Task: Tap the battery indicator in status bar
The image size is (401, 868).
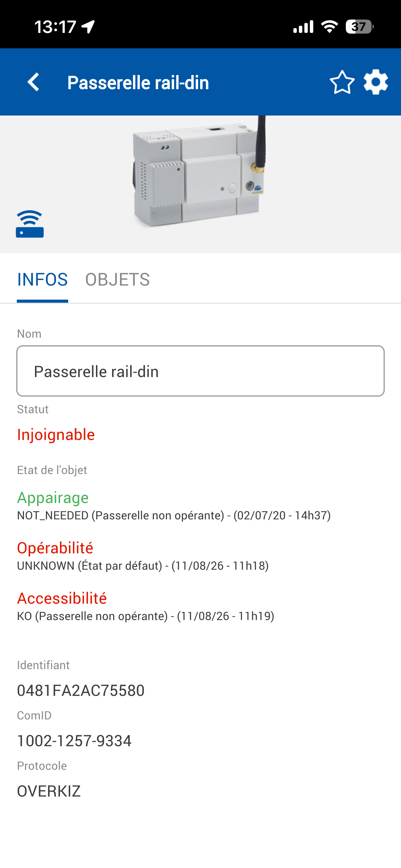Action: click(360, 27)
